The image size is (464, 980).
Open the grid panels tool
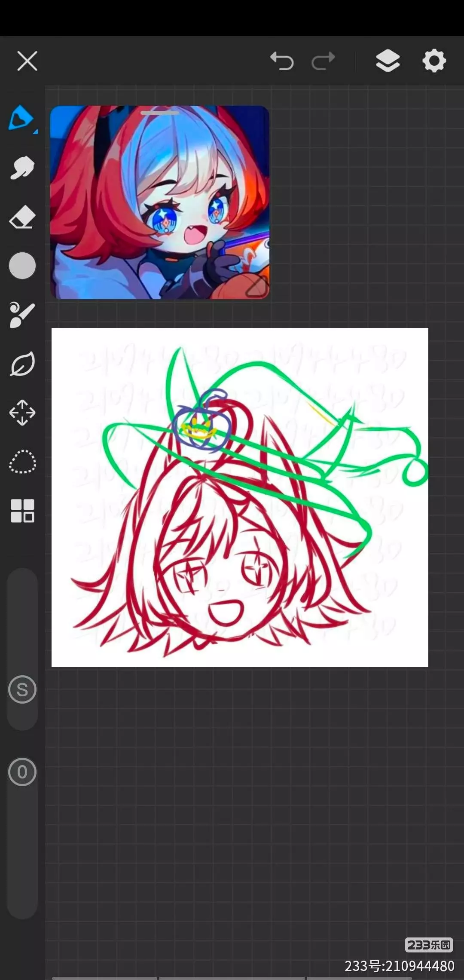(22, 511)
